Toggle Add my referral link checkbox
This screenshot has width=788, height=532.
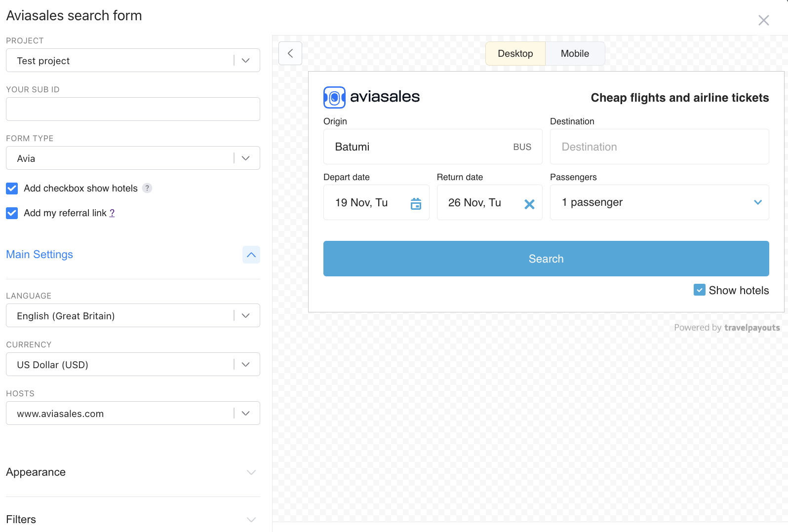click(x=12, y=213)
